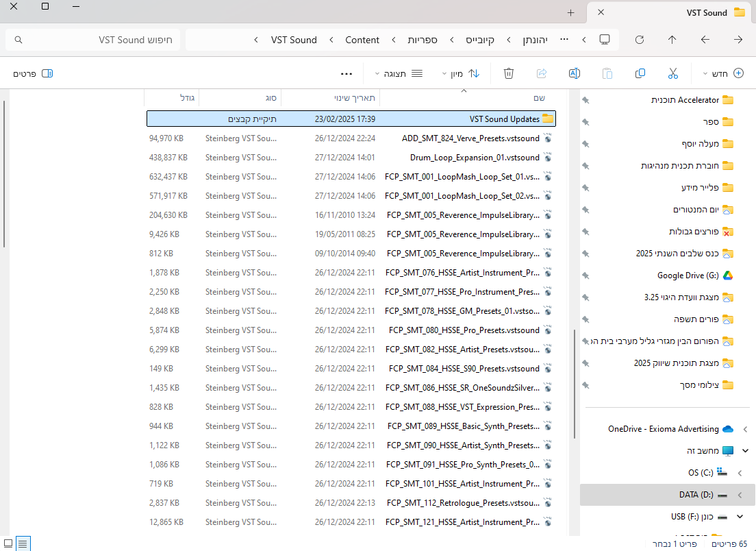Close the VST Sound tab
This screenshot has height=551, width=756.
(601, 12)
